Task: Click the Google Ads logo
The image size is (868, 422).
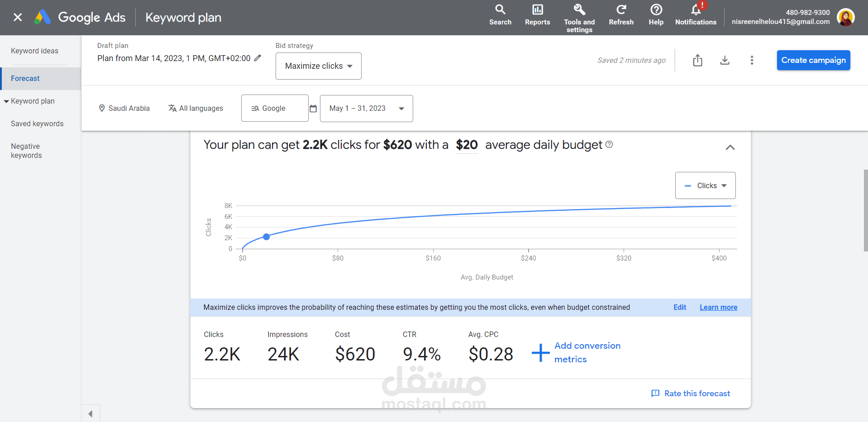Action: (x=80, y=17)
